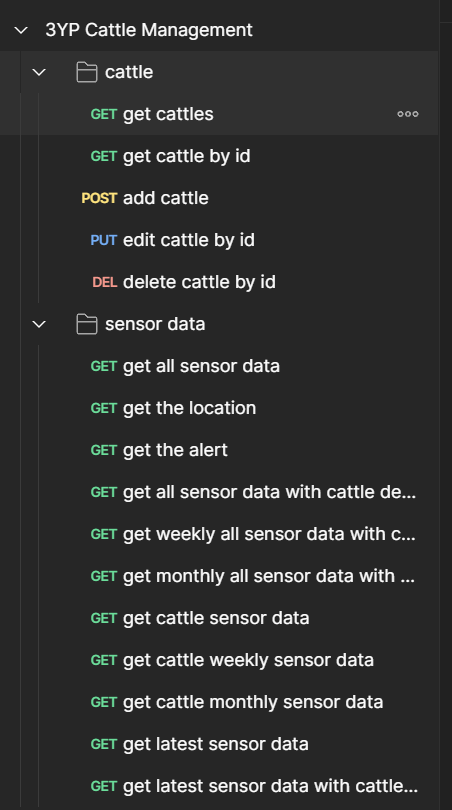Open the GET get cattles request

point(219,114)
